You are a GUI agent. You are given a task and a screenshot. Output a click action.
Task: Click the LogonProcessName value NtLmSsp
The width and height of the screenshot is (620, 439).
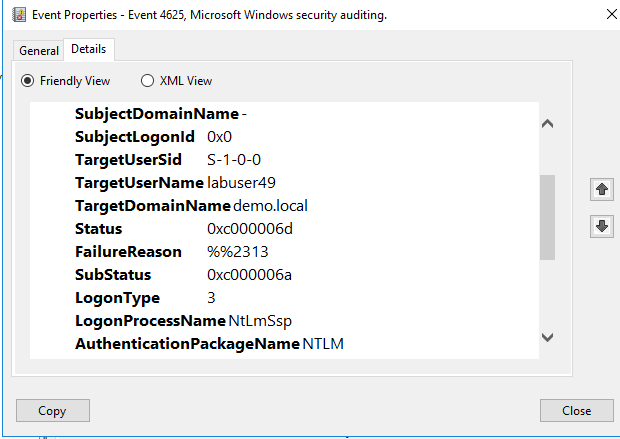click(260, 321)
